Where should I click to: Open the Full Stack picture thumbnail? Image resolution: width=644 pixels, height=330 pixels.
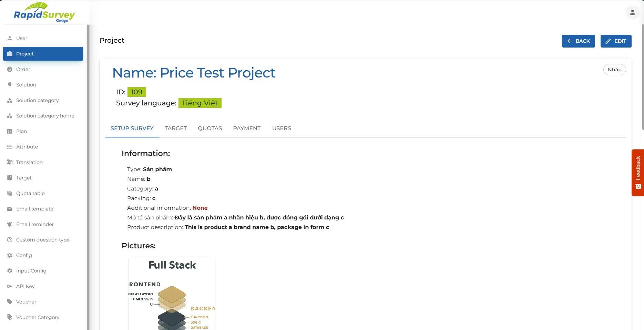coord(172,293)
